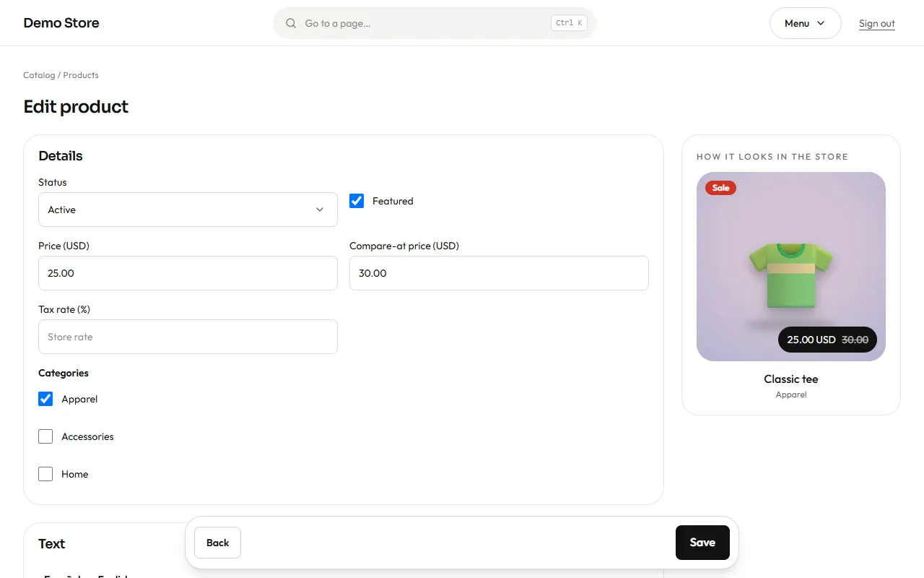
Task: Click the Back button
Action: [x=217, y=543]
